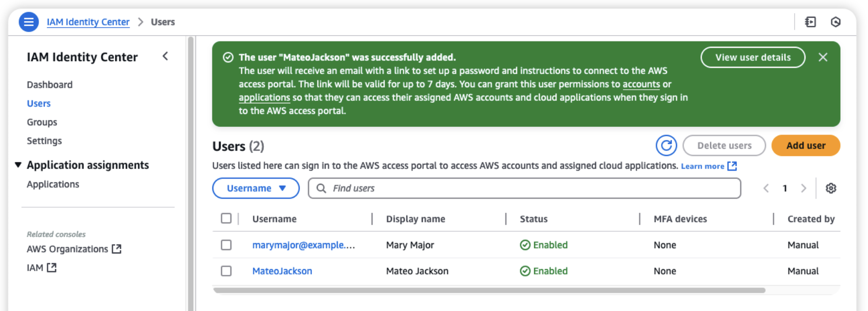Click Enabled status icon for Mary Major
The width and height of the screenshot is (868, 311).
tap(525, 245)
